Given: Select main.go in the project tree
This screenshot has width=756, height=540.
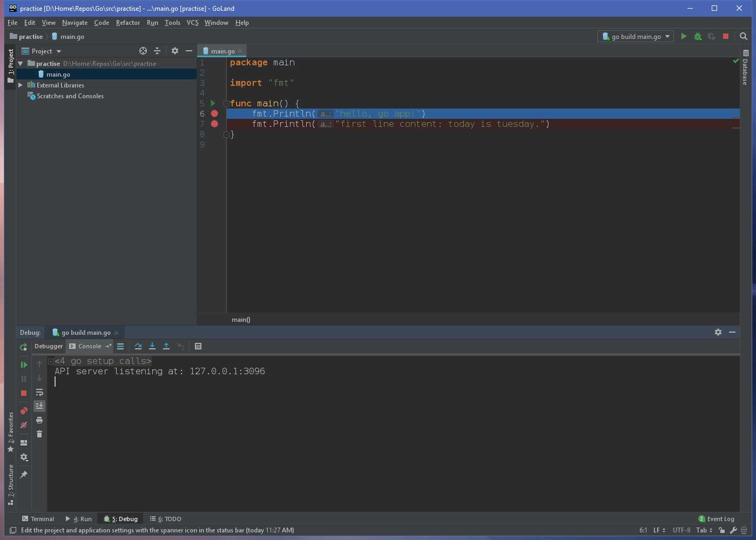Looking at the screenshot, I should pyautogui.click(x=58, y=75).
